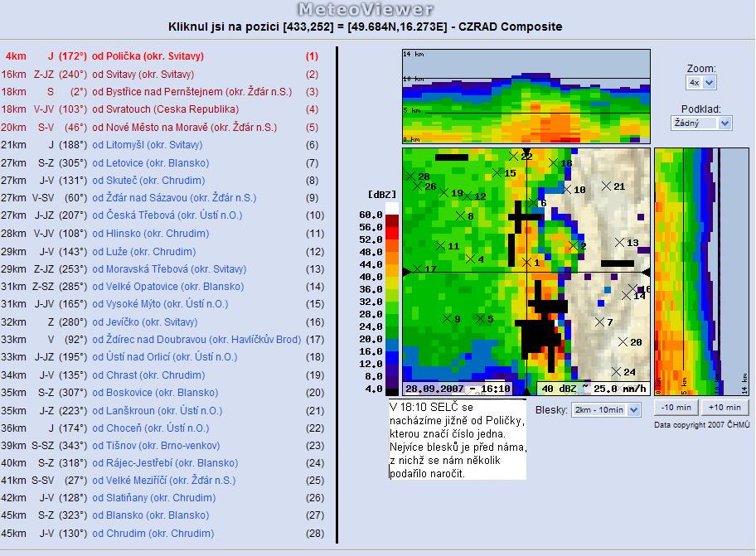Select the X marker numbered 19 on the map
The height and width of the screenshot is (556, 756).
click(444, 192)
